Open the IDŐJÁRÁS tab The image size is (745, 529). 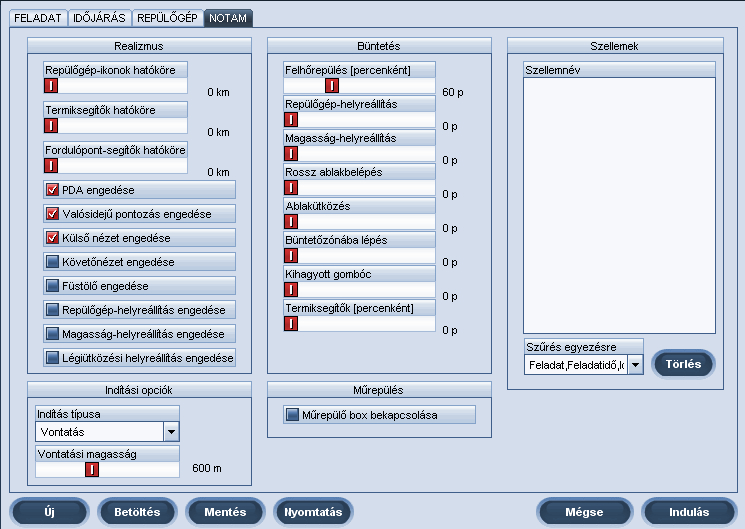100,18
